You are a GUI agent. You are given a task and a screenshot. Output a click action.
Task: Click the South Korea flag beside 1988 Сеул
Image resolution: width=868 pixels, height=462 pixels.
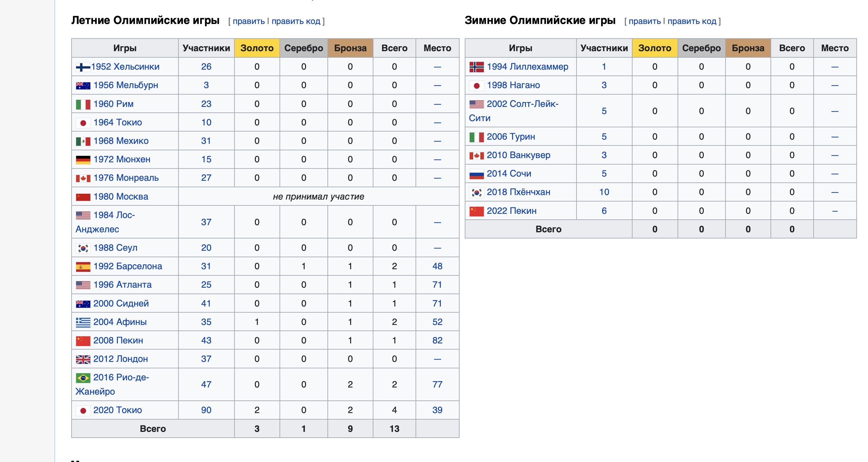[x=83, y=248]
